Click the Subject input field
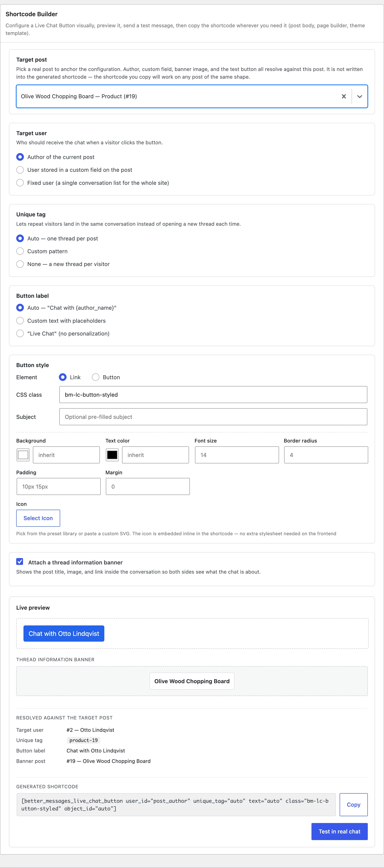Image resolution: width=384 pixels, height=868 pixels. (213, 417)
